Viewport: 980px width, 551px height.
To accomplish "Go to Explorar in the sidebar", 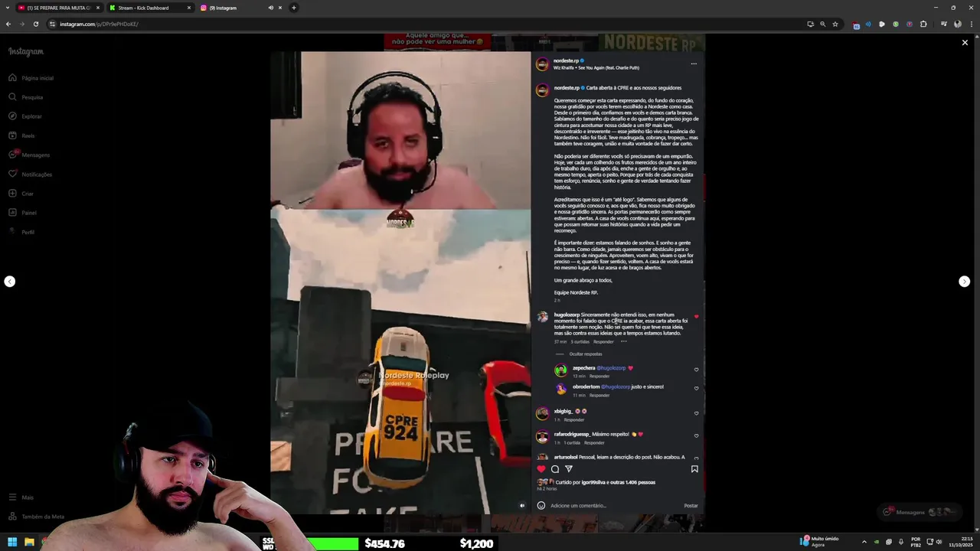I will pos(25,116).
